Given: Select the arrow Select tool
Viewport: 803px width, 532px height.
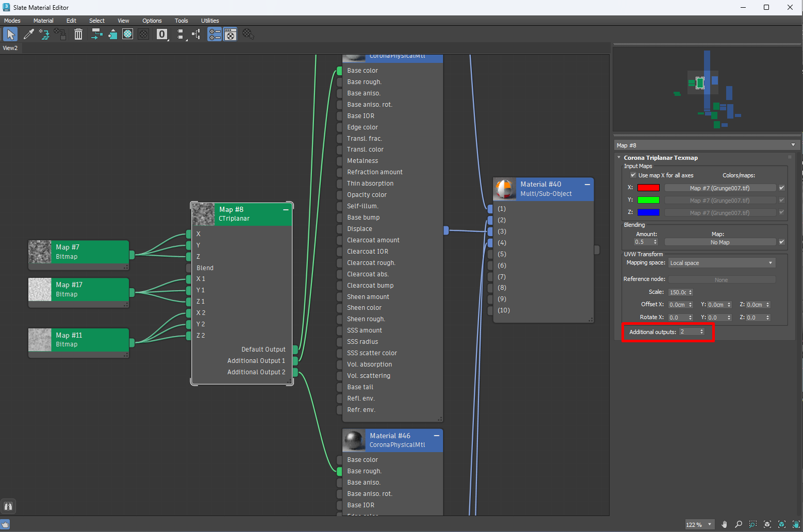Looking at the screenshot, I should pyautogui.click(x=10, y=34).
